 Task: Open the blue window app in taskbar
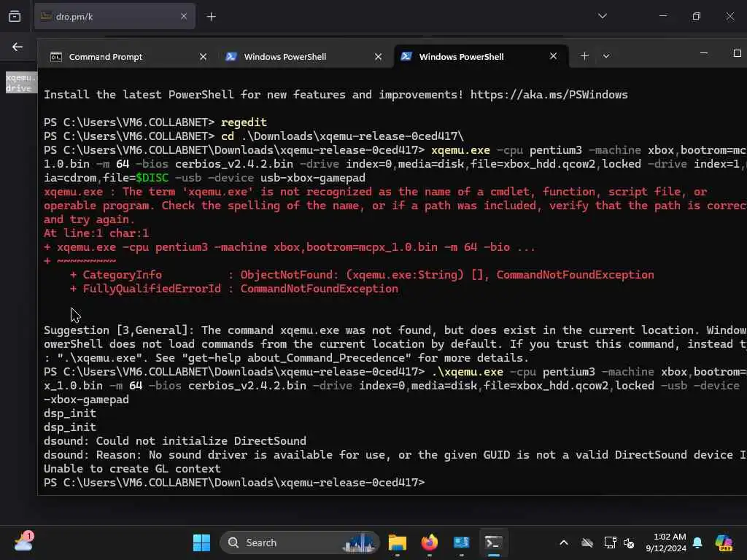point(461,542)
